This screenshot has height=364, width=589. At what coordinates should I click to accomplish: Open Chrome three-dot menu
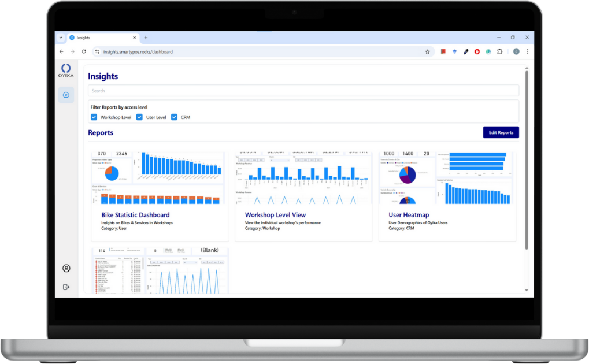tap(527, 51)
